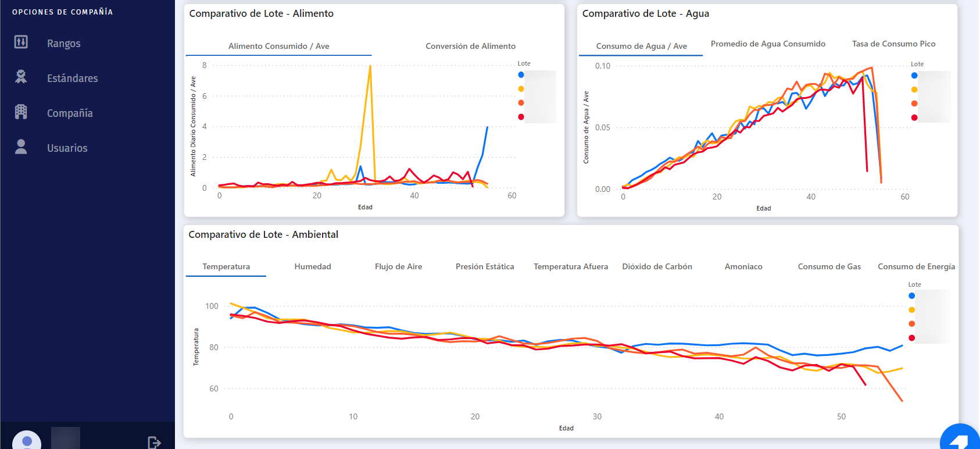This screenshot has height=449, width=980.
Task: Switch to Promedio de Agua Consumido tab
Action: (x=768, y=44)
